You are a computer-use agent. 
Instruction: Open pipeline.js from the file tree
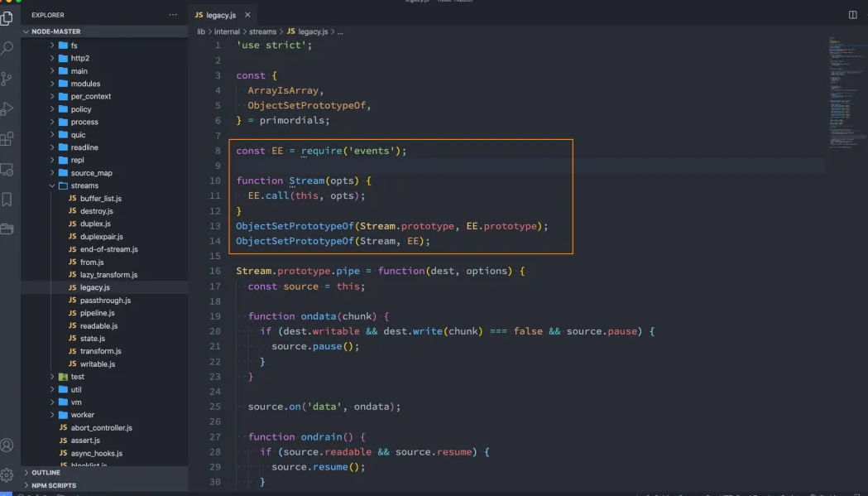pyautogui.click(x=97, y=313)
